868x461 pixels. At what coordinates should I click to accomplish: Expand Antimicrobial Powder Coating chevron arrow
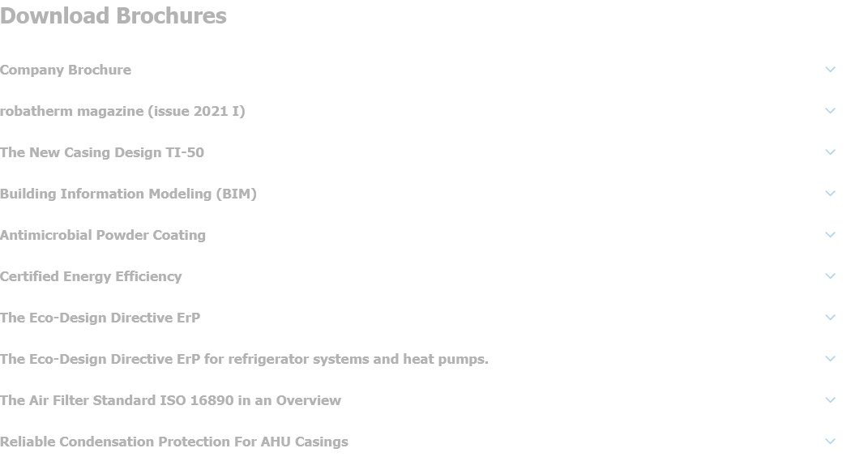(830, 235)
